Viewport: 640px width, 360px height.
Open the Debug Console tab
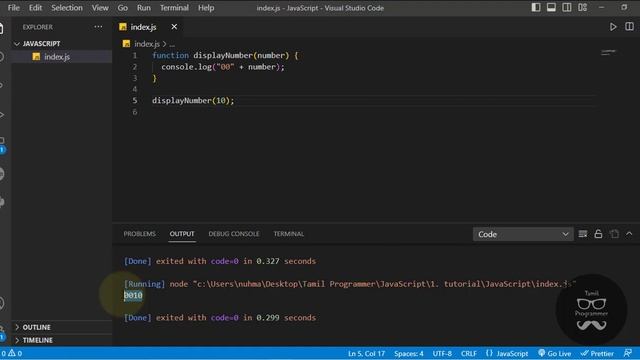234,234
